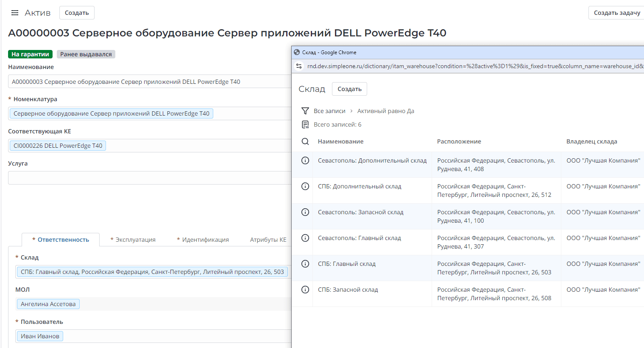The width and height of the screenshot is (644, 348).
Task: Open info for СПБ: Дополнительный склад
Action: 305,186
